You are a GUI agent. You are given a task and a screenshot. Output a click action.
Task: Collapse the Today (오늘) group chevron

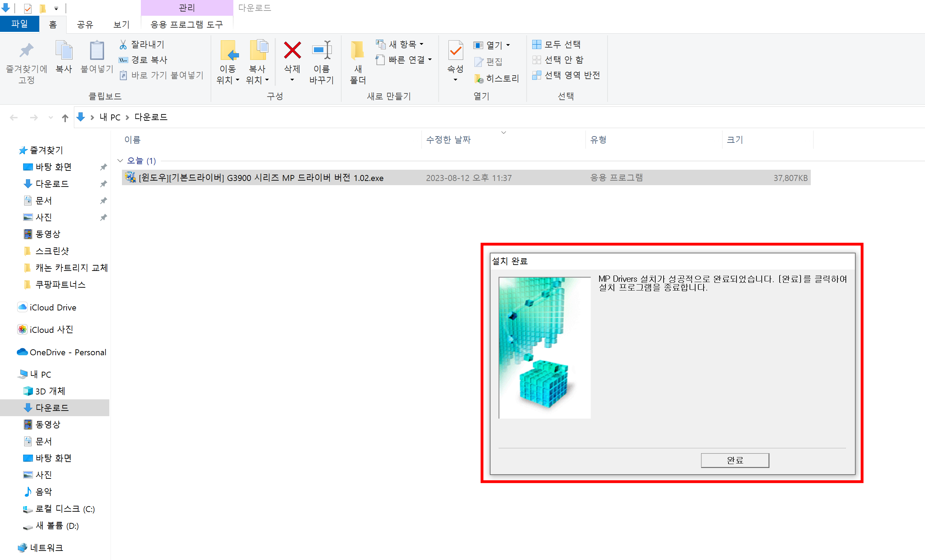pos(120,161)
